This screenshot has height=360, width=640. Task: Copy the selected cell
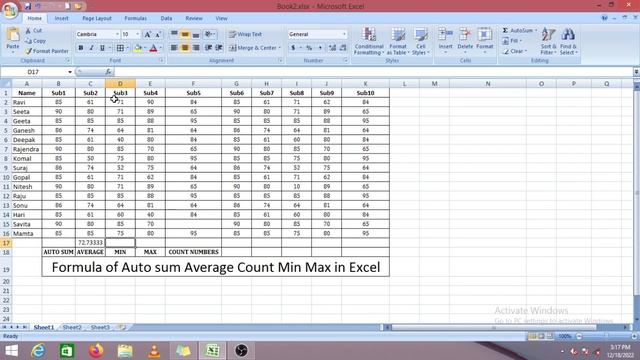(x=35, y=41)
